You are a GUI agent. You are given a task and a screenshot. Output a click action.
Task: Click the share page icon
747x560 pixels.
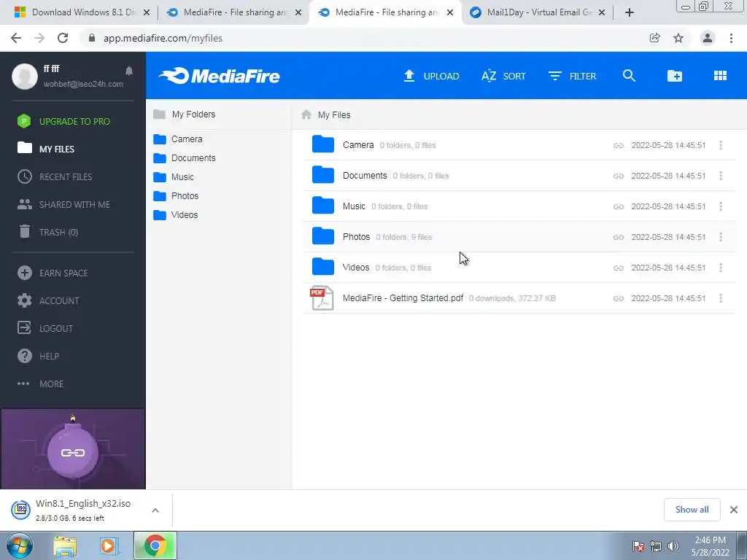pyautogui.click(x=655, y=38)
